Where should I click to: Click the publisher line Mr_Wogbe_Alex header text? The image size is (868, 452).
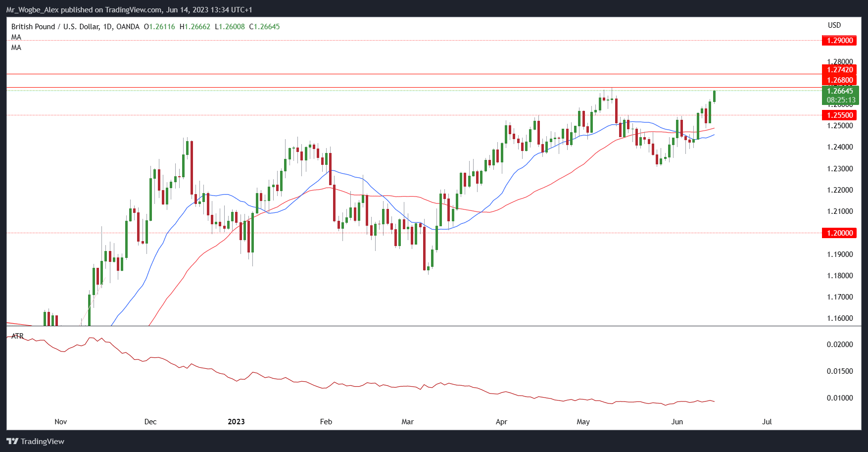129,10
